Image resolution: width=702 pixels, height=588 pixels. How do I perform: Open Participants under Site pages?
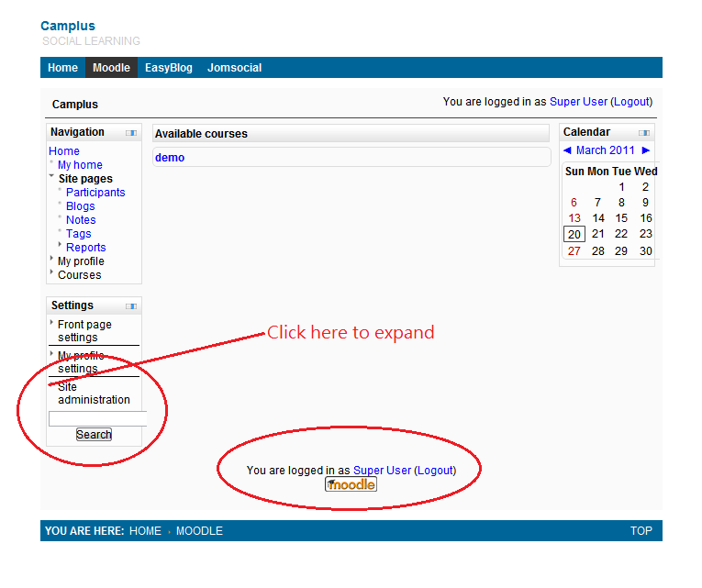(95, 193)
